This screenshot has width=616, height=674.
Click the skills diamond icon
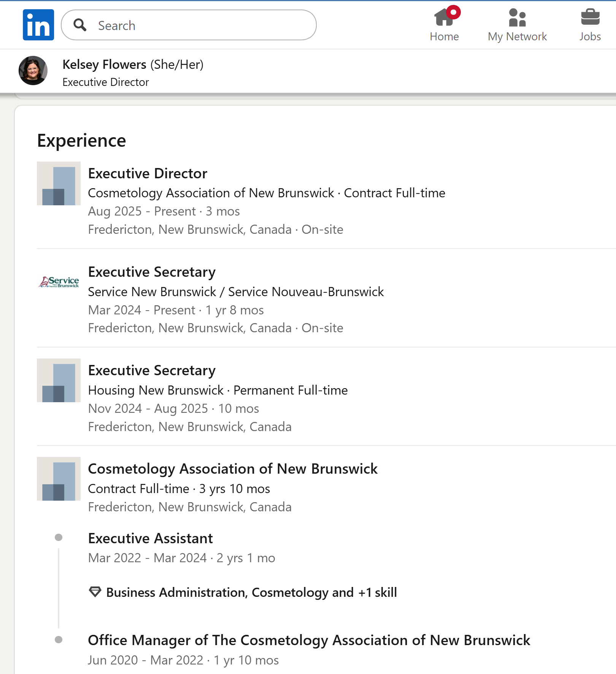[x=95, y=592]
